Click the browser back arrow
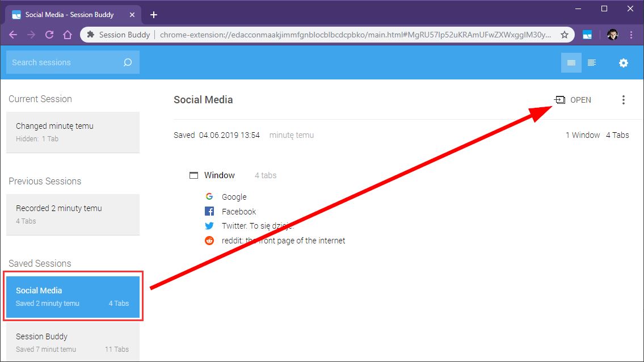 (x=13, y=35)
